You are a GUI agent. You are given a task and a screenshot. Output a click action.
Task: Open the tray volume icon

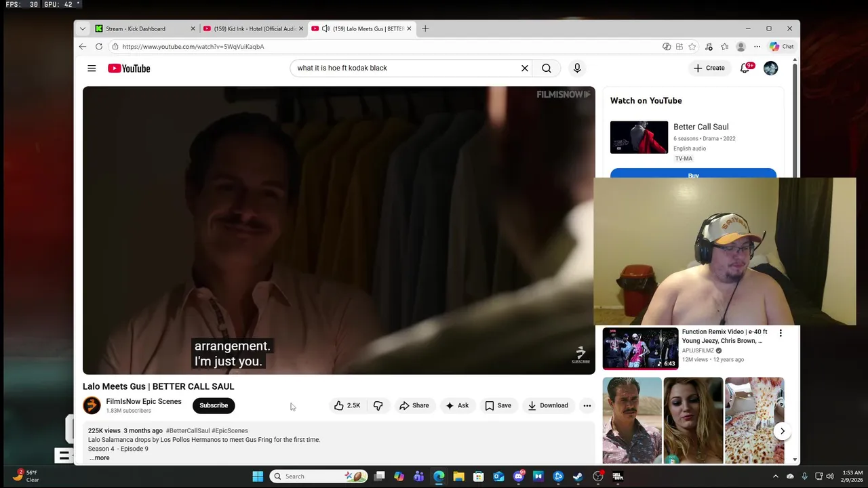point(831,476)
